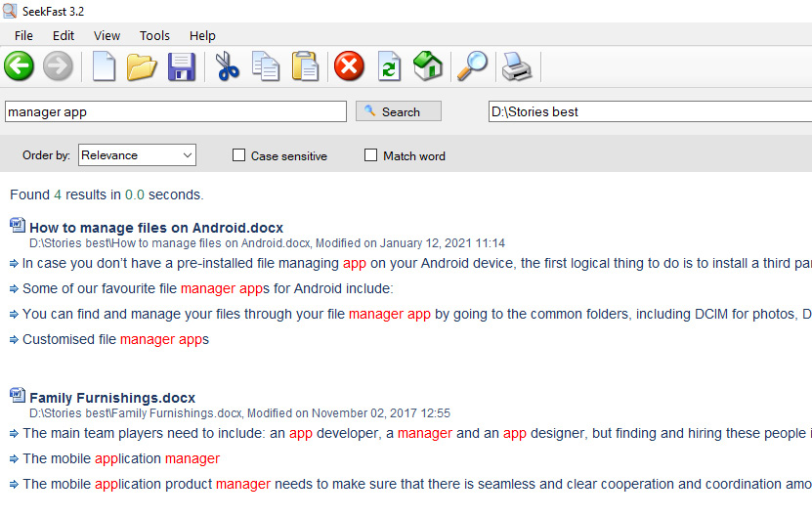Click Android.docx file path and modified date

267,243
